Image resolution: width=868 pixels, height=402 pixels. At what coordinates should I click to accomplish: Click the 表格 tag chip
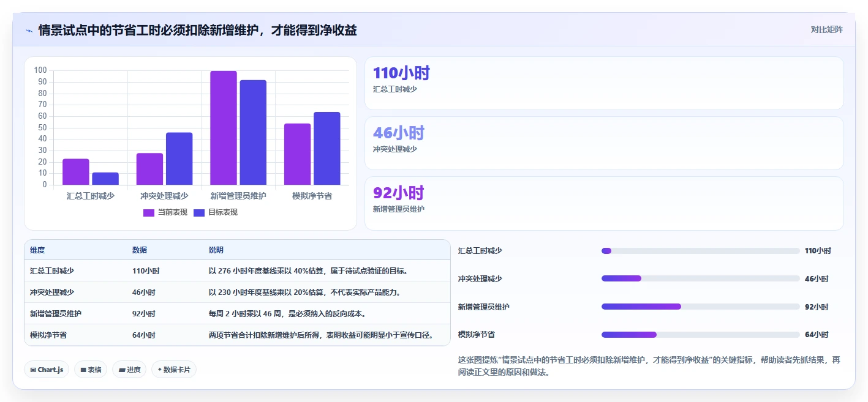pos(91,370)
